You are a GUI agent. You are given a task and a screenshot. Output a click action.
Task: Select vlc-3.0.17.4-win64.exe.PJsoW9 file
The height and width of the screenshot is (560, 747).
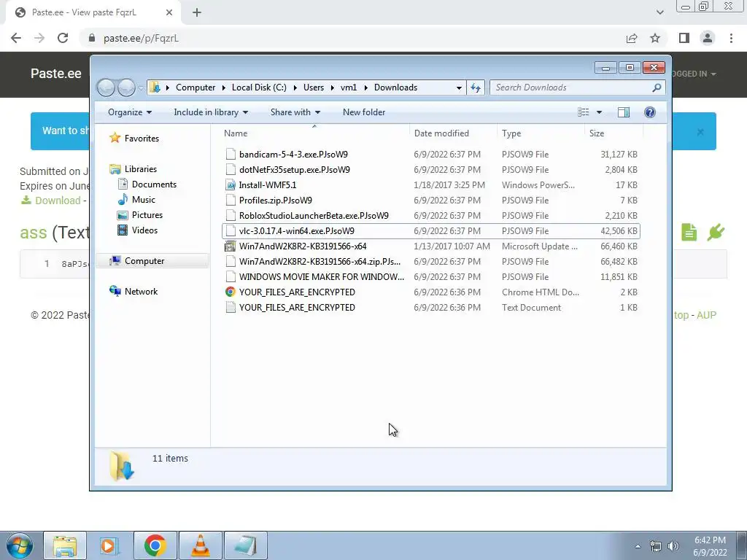pos(430,231)
